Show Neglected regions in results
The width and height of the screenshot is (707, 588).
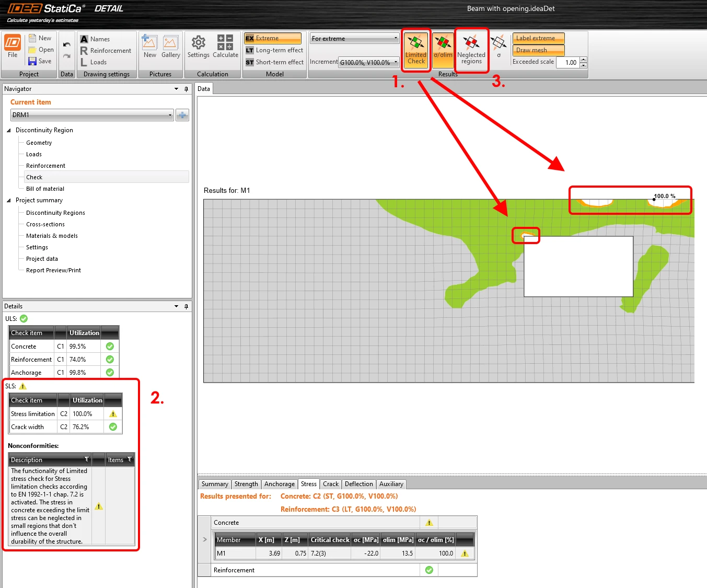click(x=471, y=50)
